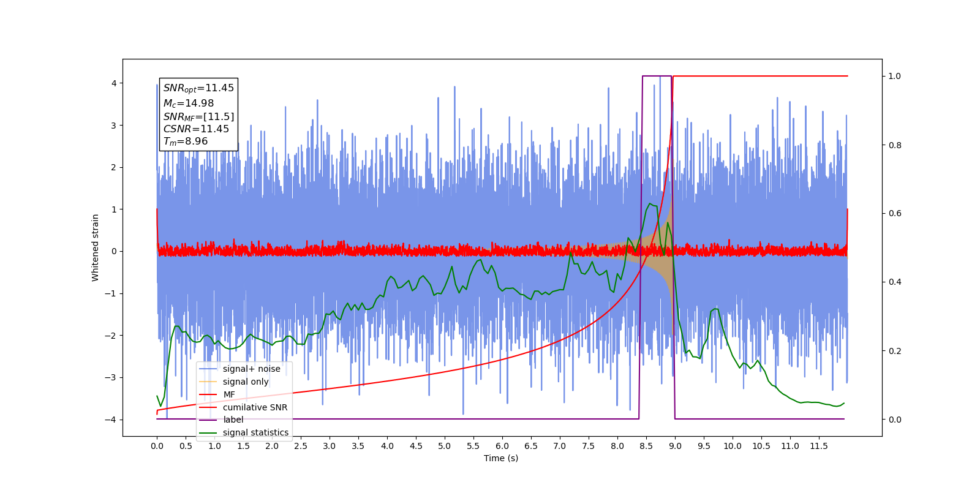The width and height of the screenshot is (980, 490).
Task: Click the 'Time (s)' x-axis label
Action: pos(501,458)
